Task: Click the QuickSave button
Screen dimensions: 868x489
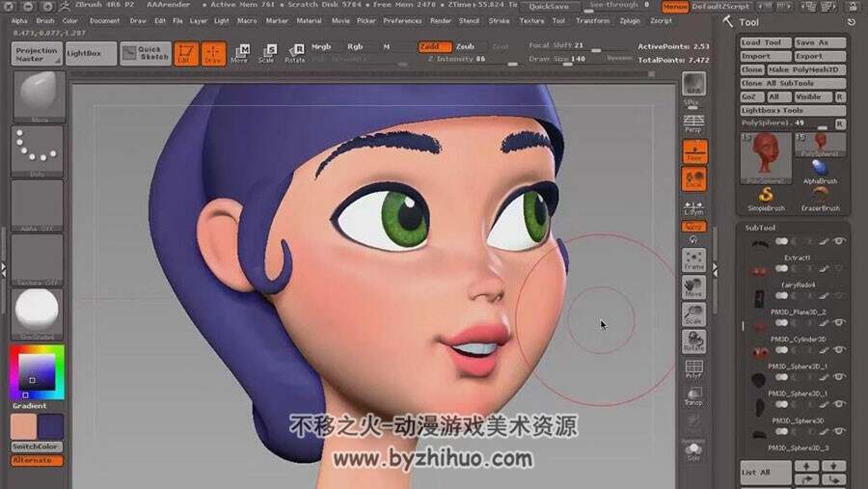Action: [550, 7]
